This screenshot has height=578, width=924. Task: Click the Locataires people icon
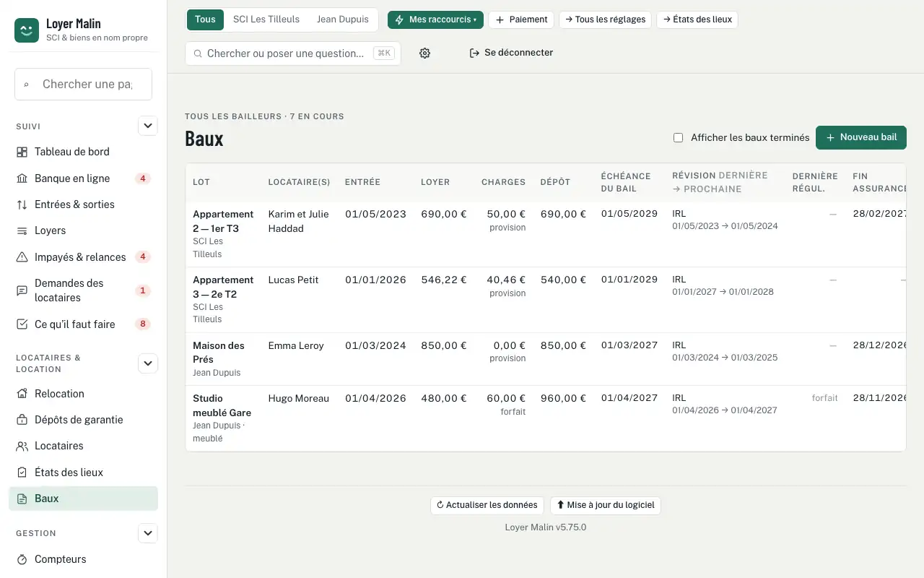pyautogui.click(x=22, y=446)
